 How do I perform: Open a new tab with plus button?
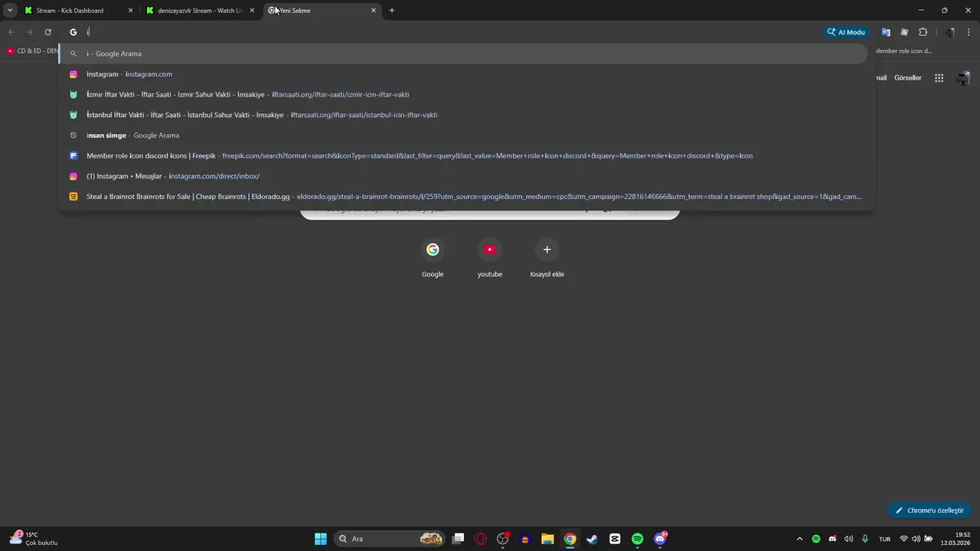(x=392, y=11)
